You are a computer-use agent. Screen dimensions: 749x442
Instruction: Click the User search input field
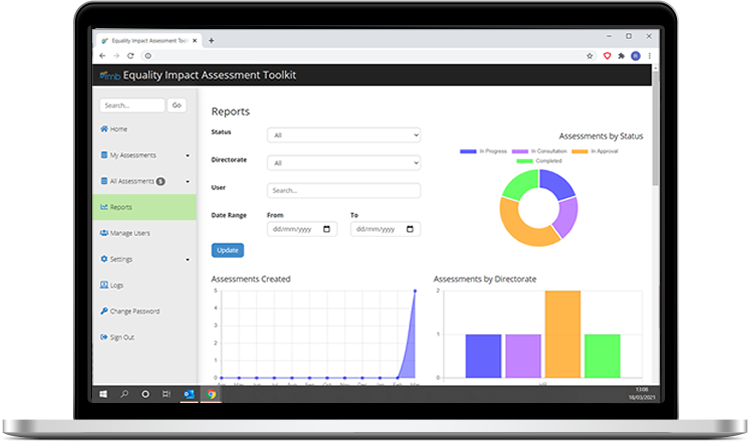343,190
